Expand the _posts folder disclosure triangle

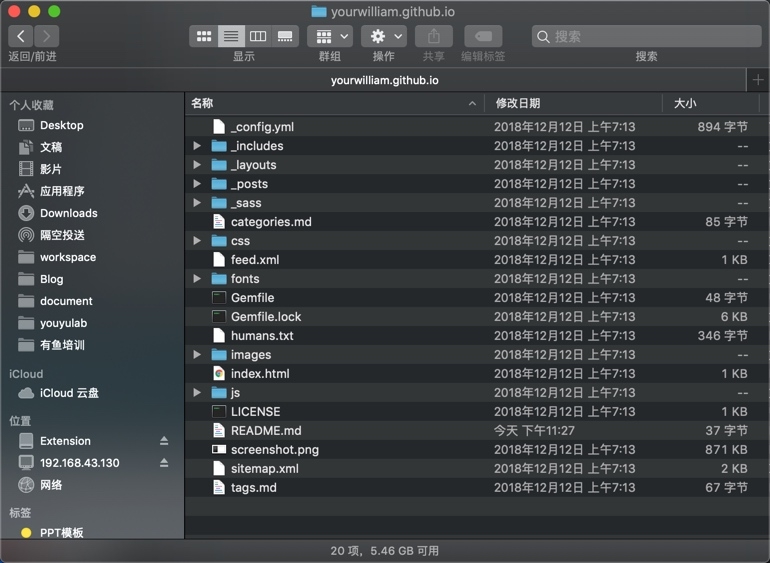(x=197, y=184)
